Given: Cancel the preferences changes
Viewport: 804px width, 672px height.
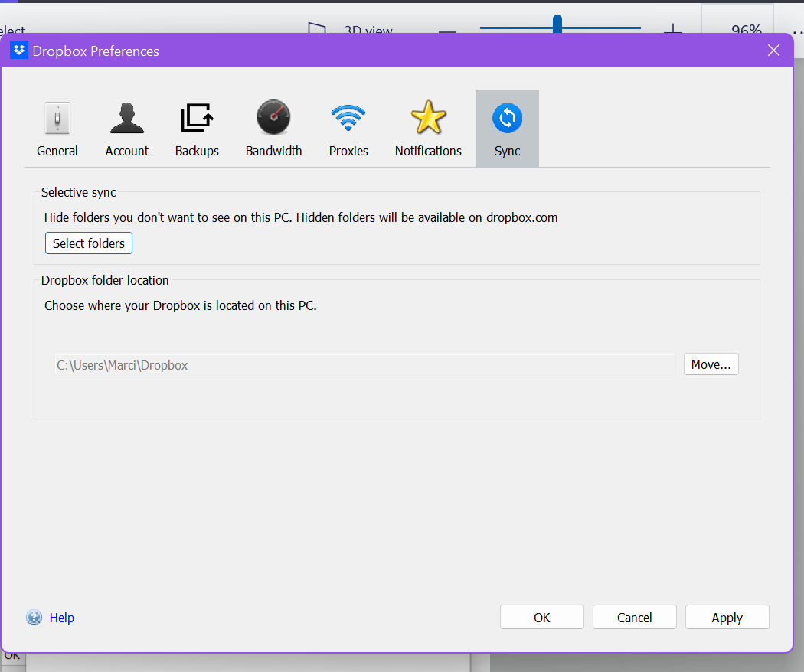Looking at the screenshot, I should [634, 617].
